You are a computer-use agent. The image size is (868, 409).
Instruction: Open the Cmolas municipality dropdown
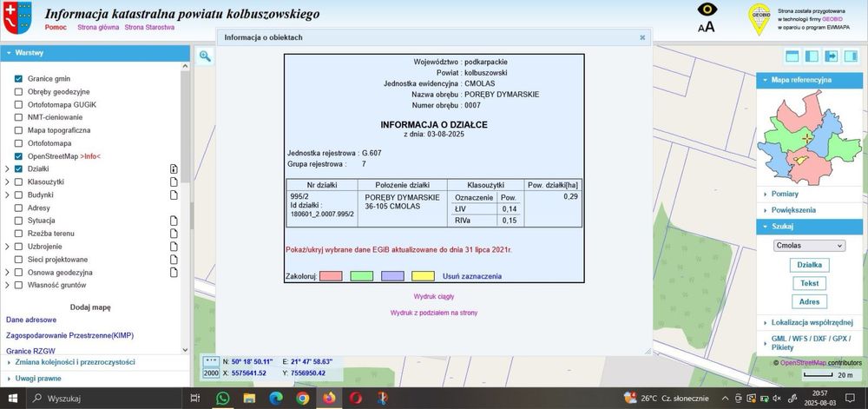[809, 245]
